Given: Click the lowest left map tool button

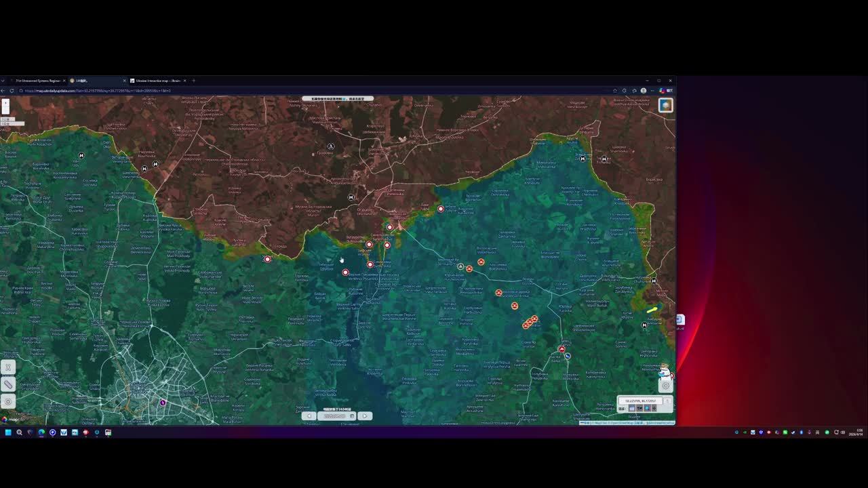Looking at the screenshot, I should (8, 401).
